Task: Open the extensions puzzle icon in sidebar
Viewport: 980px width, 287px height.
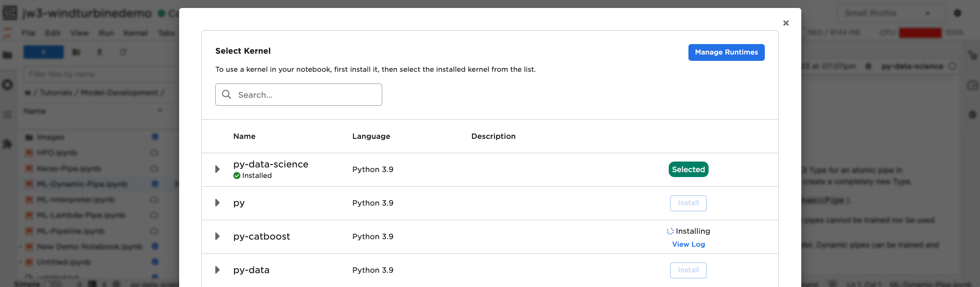Action: [x=8, y=144]
